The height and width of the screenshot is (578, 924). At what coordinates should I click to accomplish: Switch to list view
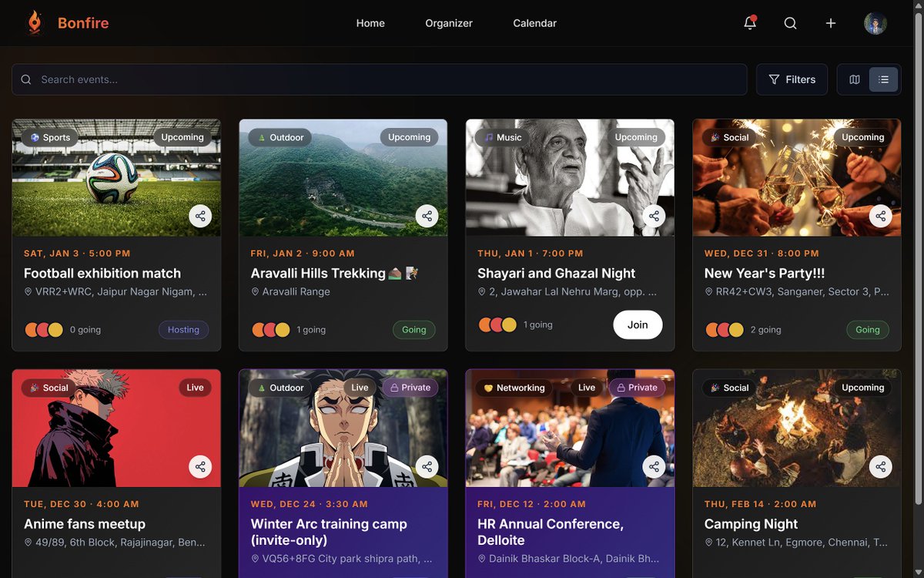point(883,79)
